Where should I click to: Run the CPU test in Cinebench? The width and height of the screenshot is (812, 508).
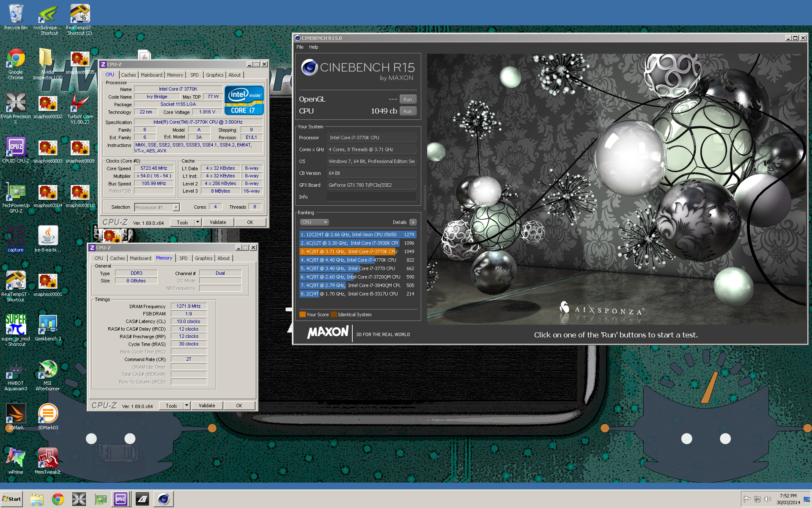(408, 111)
